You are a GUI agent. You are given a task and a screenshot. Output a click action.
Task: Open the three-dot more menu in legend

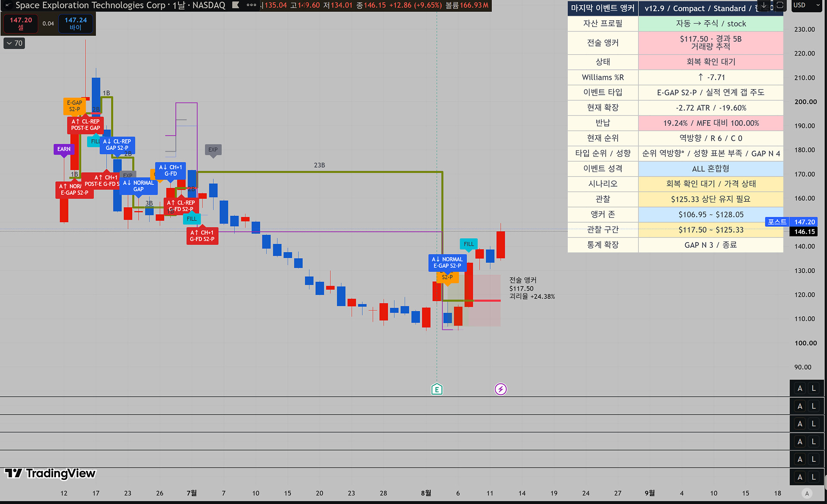click(x=252, y=5)
